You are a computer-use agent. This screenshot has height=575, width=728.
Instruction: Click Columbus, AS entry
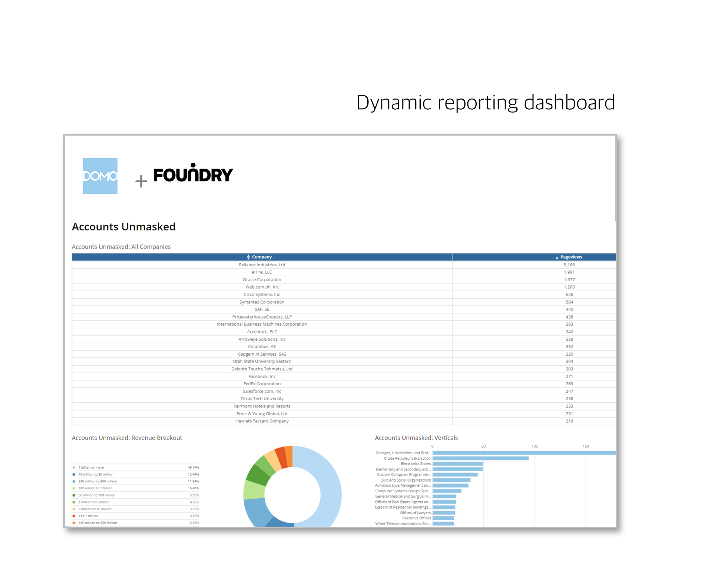pyautogui.click(x=262, y=347)
